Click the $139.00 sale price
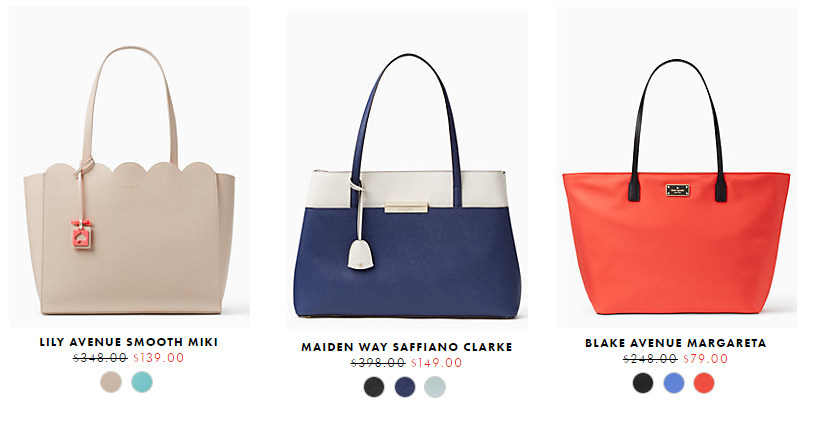This screenshot has width=816, height=432. (x=159, y=358)
